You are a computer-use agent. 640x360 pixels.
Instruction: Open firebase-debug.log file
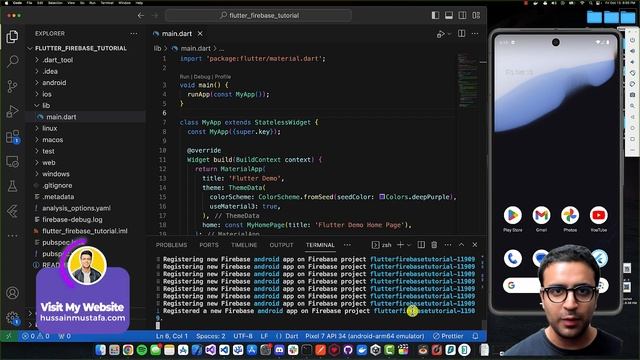(72, 220)
